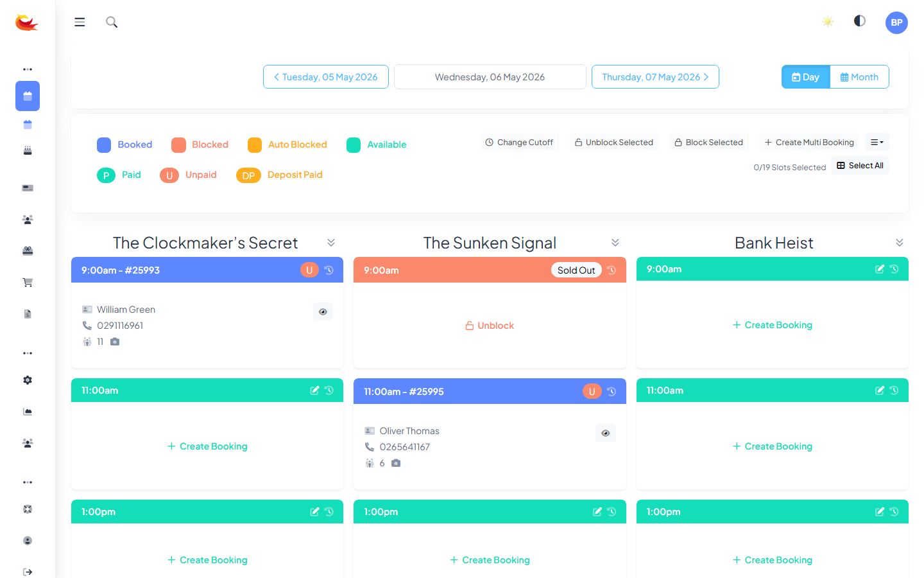Open the list options dropdown beside Create Multi Booking

[x=877, y=143]
